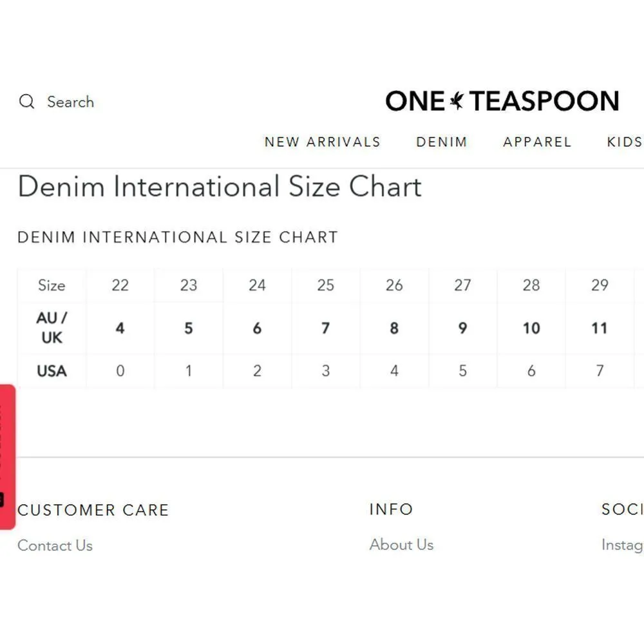Open the red feedback side tab

7,456
